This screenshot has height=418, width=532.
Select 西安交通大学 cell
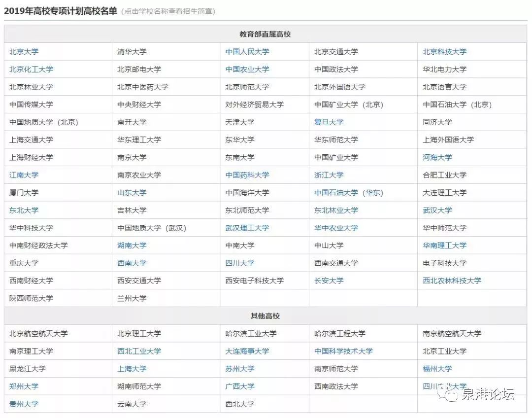[166, 280]
